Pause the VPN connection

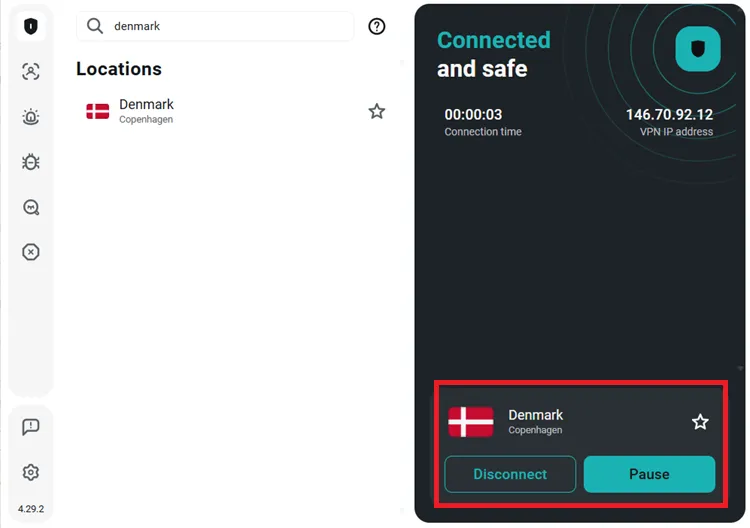pos(649,474)
